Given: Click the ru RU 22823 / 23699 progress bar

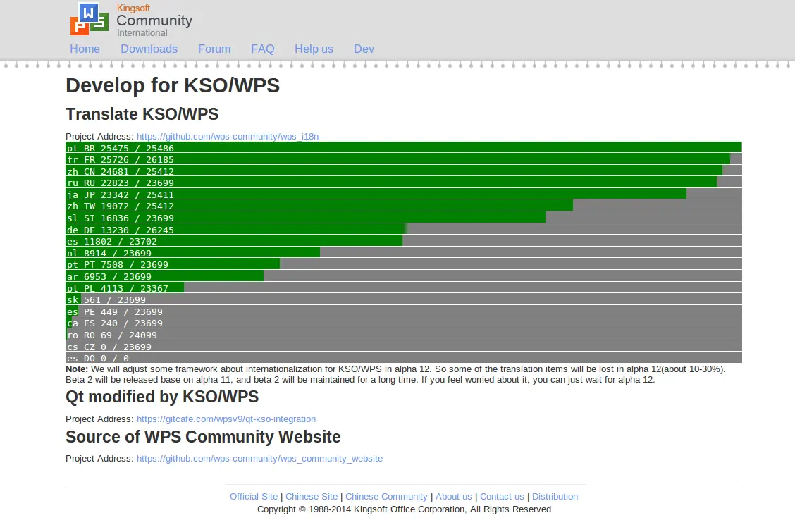Looking at the screenshot, I should (x=404, y=183).
